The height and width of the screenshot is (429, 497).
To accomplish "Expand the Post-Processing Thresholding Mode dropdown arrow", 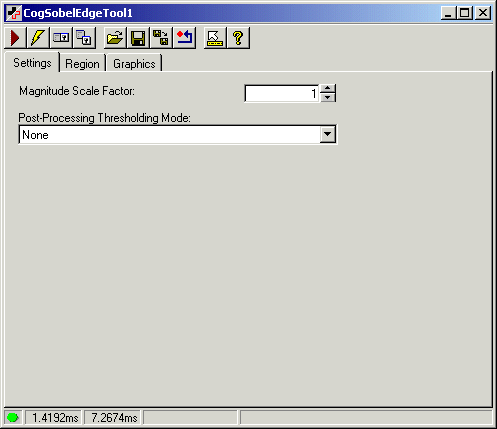I will point(328,134).
